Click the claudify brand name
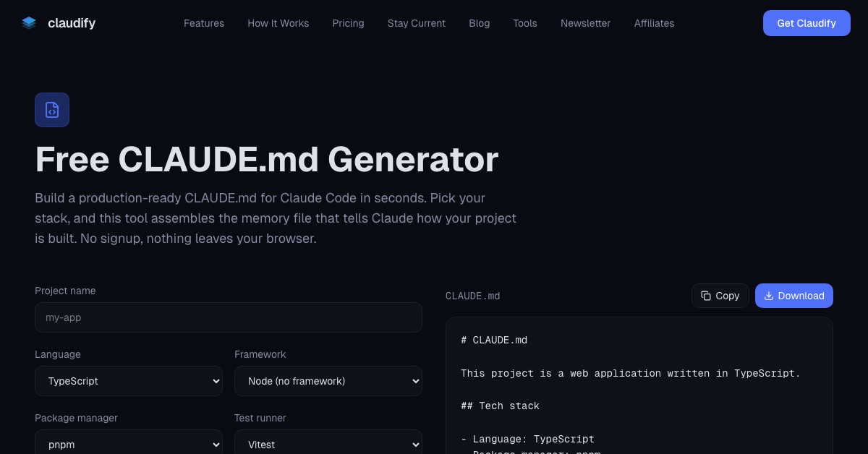Viewport: 868px width, 454px height. tap(72, 23)
